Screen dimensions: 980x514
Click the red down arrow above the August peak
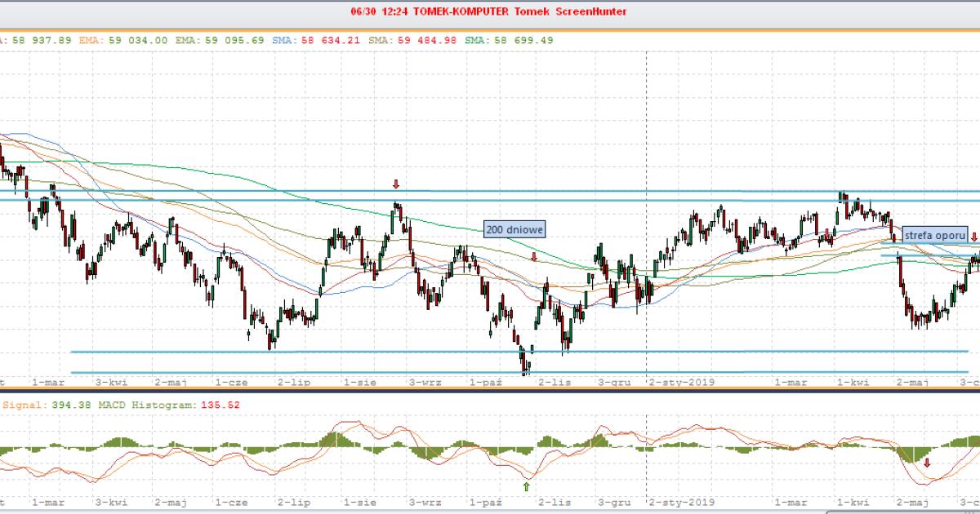396,184
